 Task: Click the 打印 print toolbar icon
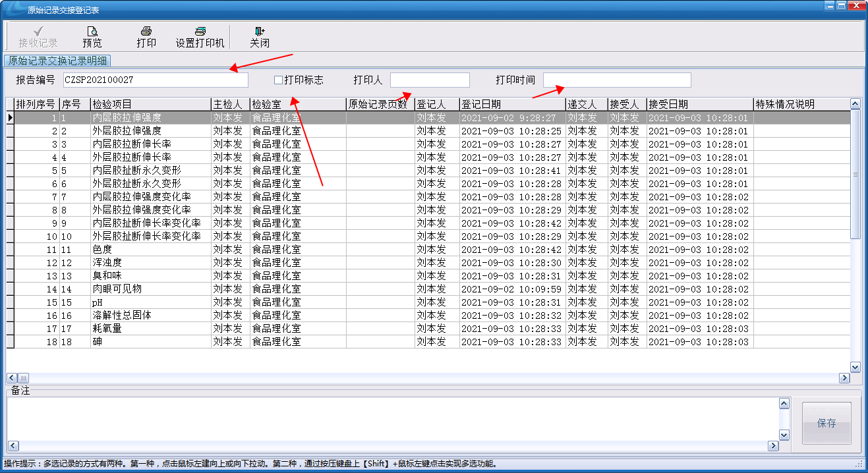(x=146, y=32)
